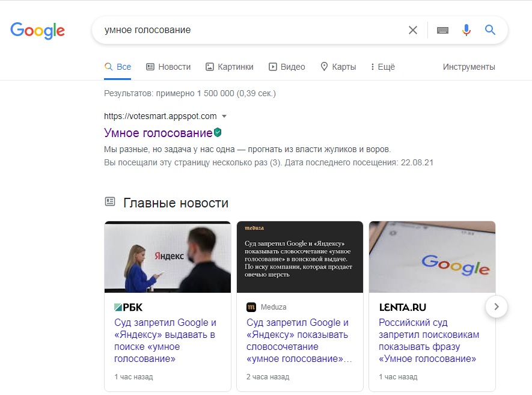Click the votesmart.appspot.com URL text
532x395 pixels.
point(160,116)
